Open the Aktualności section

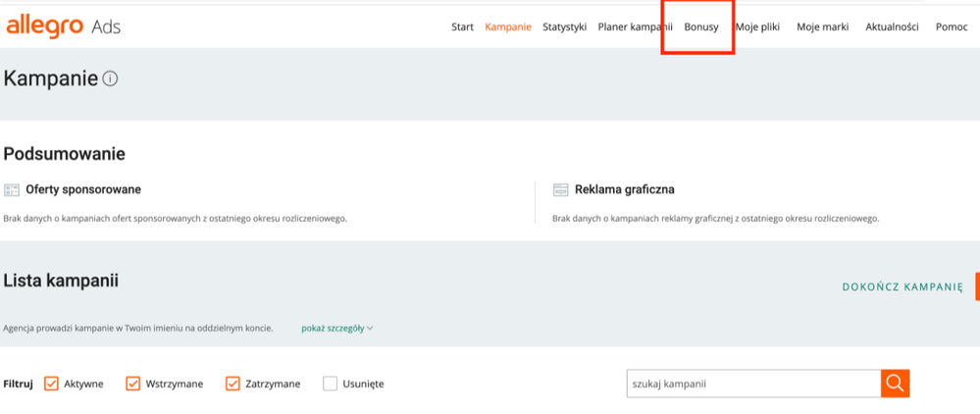(892, 27)
